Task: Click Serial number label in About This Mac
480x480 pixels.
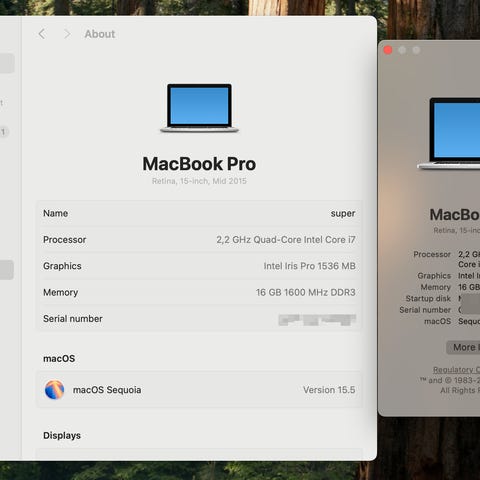Action: (x=425, y=310)
